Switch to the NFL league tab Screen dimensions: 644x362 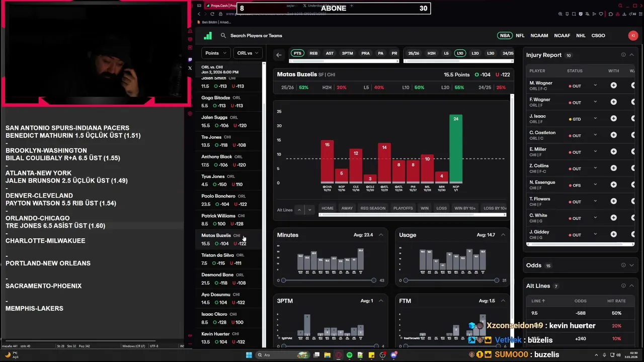click(520, 36)
